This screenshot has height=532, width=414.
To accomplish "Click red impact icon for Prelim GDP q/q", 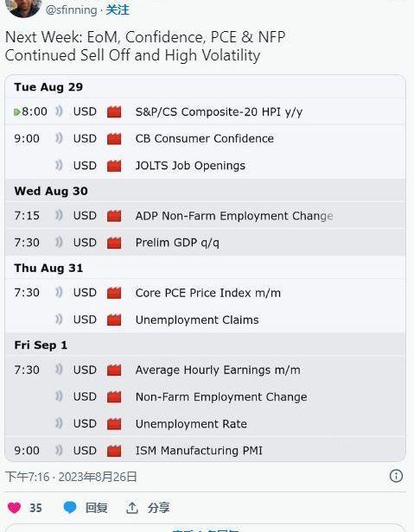I will pyautogui.click(x=114, y=243).
